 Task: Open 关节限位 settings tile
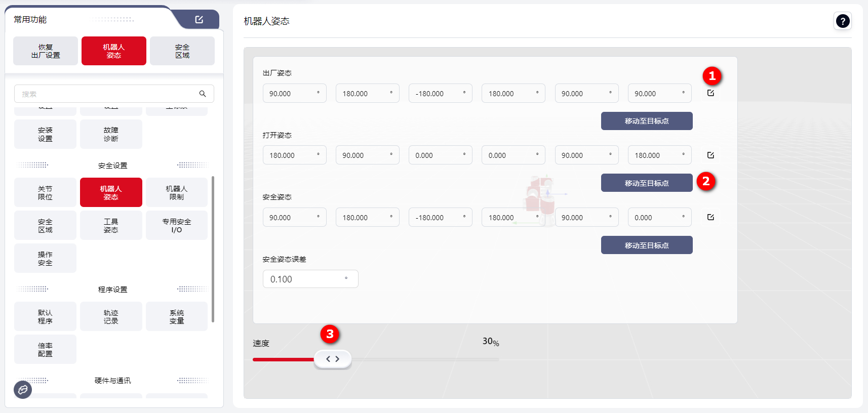click(45, 193)
